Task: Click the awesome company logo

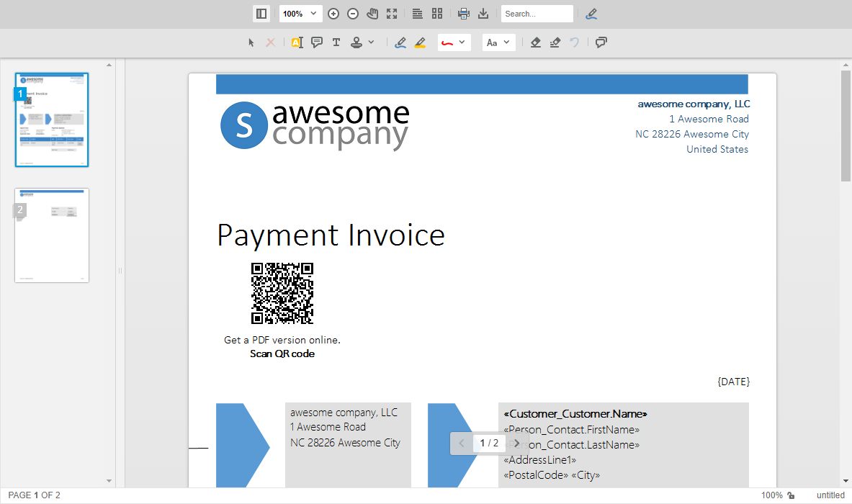Action: [315, 125]
